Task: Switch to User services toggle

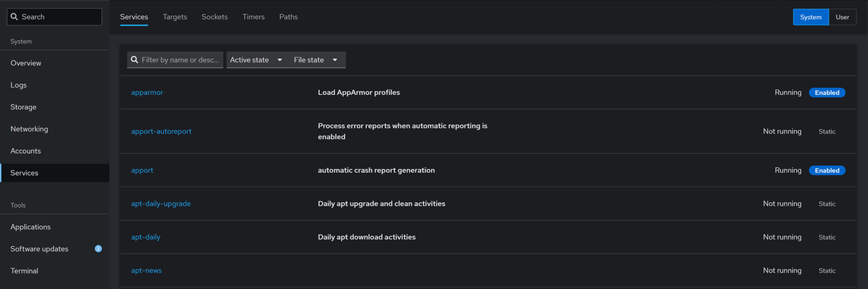Action: click(x=842, y=17)
